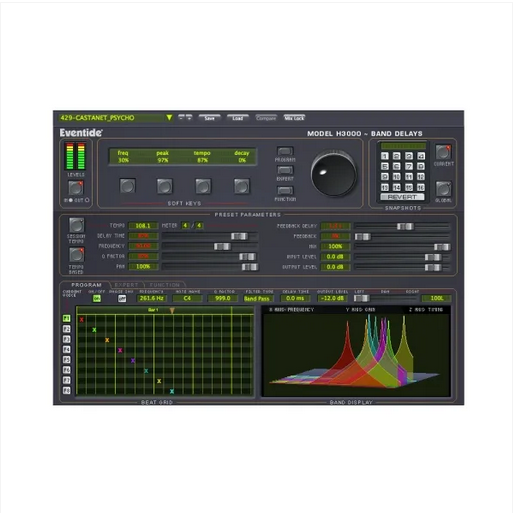The height and width of the screenshot is (513, 513).
Task: Click the voice Delay Time field 0.0 ms
Action: point(295,298)
